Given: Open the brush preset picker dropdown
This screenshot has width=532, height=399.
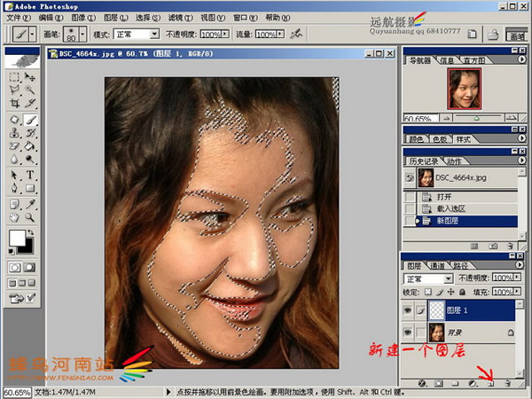Looking at the screenshot, I should [82, 34].
